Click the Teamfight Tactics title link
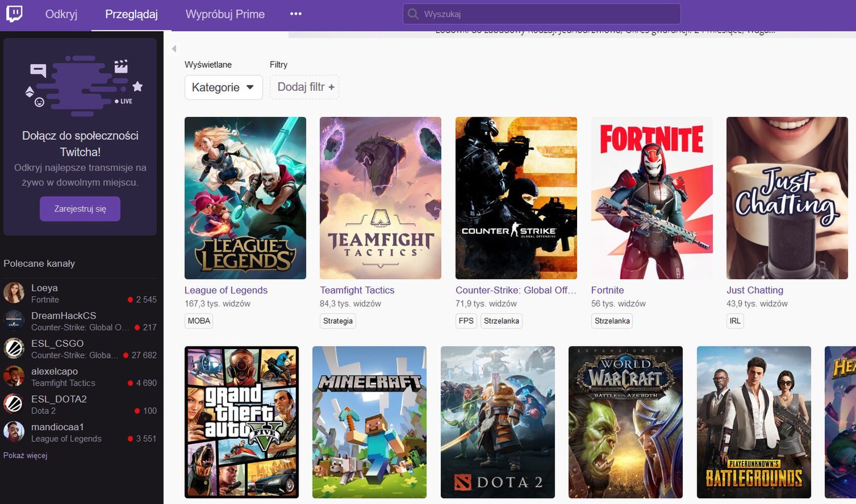The image size is (856, 504). point(357,290)
